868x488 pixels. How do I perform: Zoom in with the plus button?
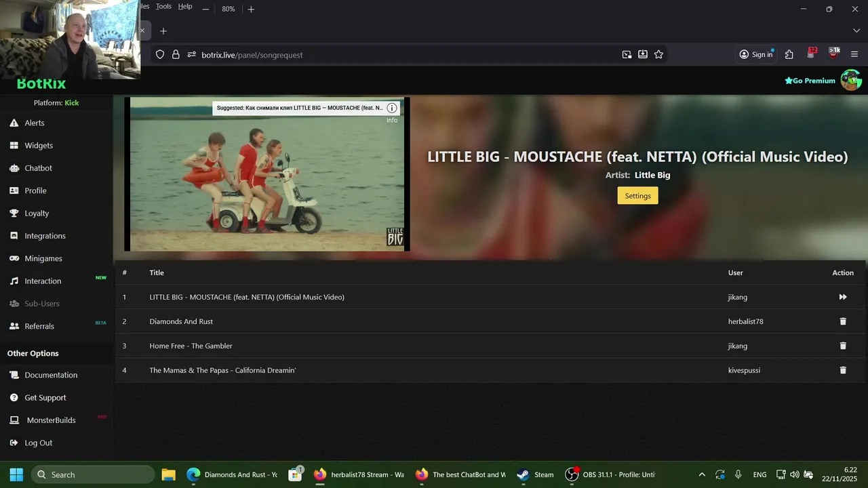251,9
